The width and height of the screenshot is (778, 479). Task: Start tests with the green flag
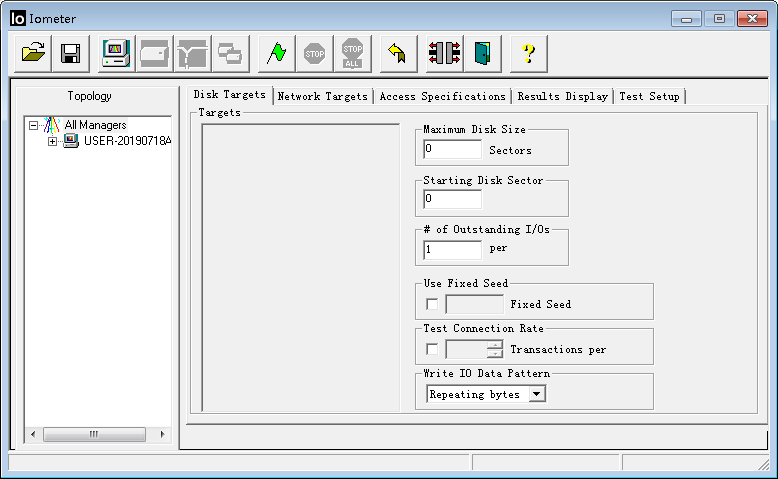tap(276, 53)
